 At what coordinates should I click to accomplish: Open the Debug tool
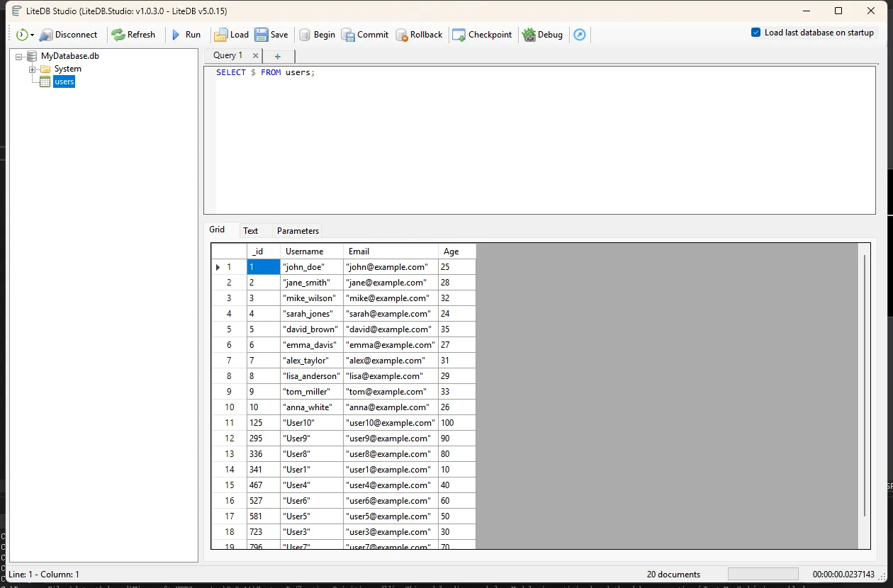(x=529, y=35)
